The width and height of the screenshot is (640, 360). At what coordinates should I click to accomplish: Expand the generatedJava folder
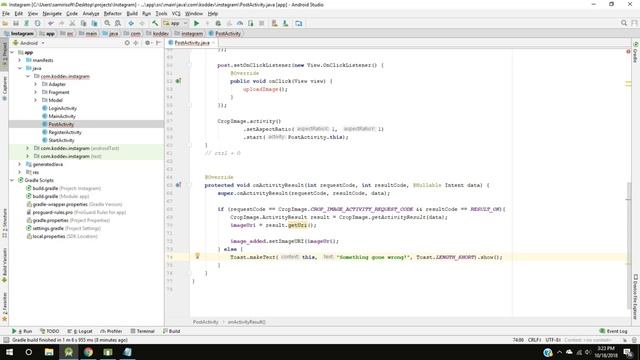(20, 164)
